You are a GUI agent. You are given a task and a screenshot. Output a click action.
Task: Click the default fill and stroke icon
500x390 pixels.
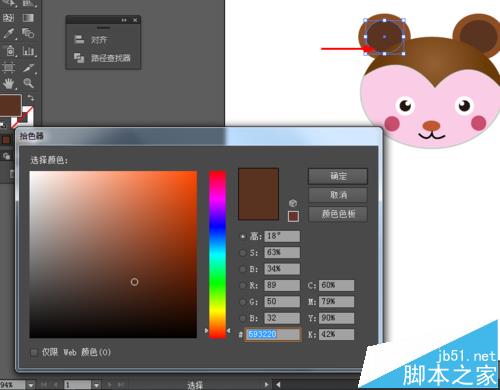pos(3,125)
